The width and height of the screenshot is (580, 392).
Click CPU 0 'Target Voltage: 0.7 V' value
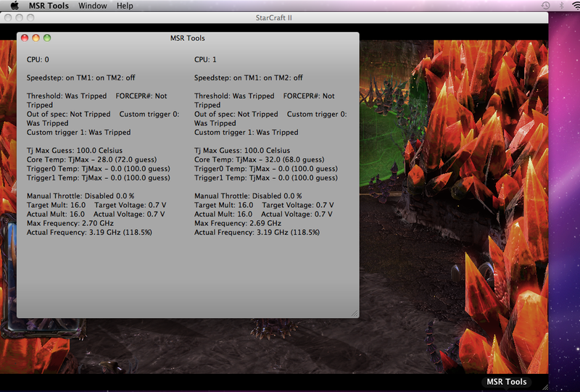click(130, 205)
